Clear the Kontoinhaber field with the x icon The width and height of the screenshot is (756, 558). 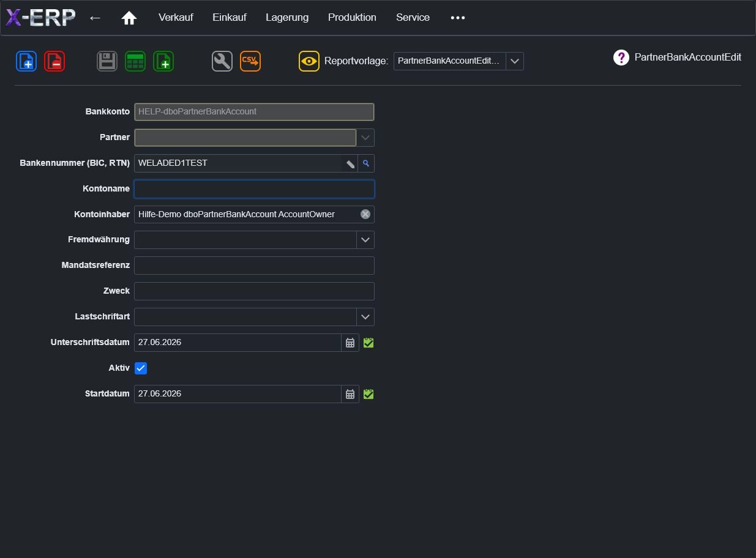365,214
